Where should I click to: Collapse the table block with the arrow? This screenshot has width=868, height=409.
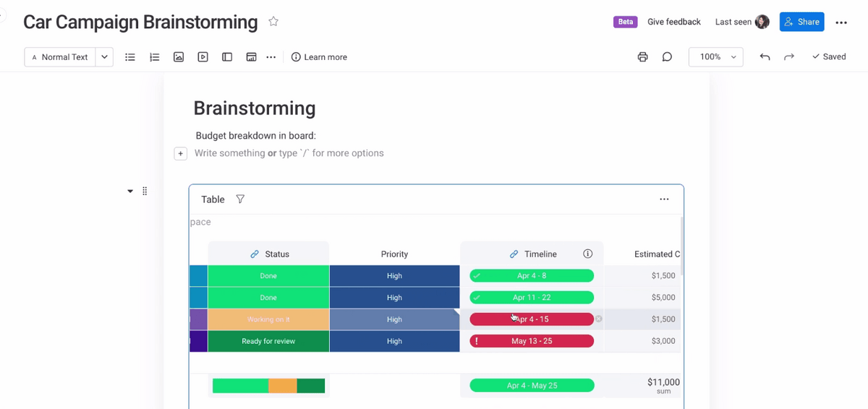coord(130,191)
